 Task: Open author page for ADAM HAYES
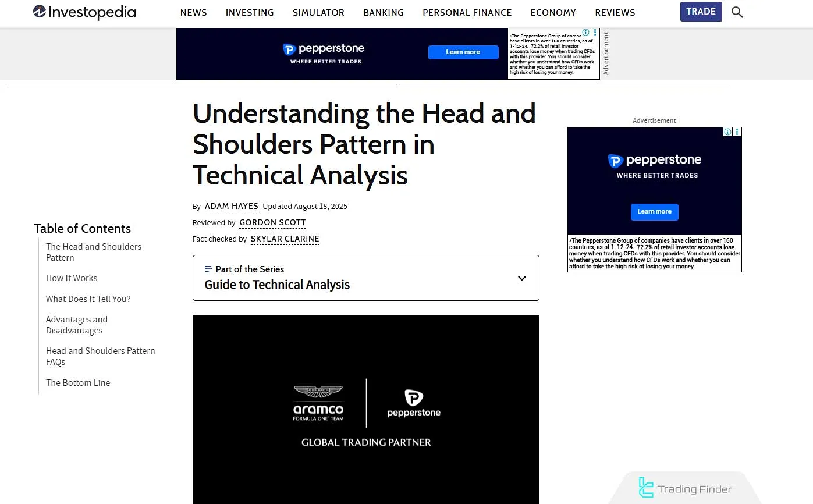point(231,206)
